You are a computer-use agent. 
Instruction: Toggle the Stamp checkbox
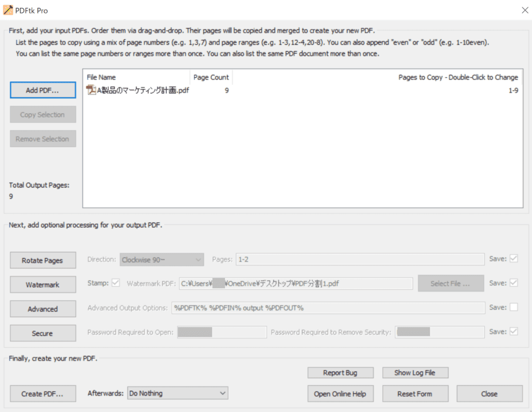116,283
